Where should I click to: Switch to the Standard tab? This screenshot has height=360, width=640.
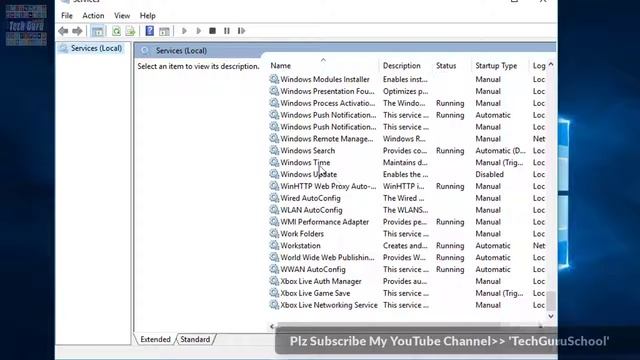(x=195, y=339)
